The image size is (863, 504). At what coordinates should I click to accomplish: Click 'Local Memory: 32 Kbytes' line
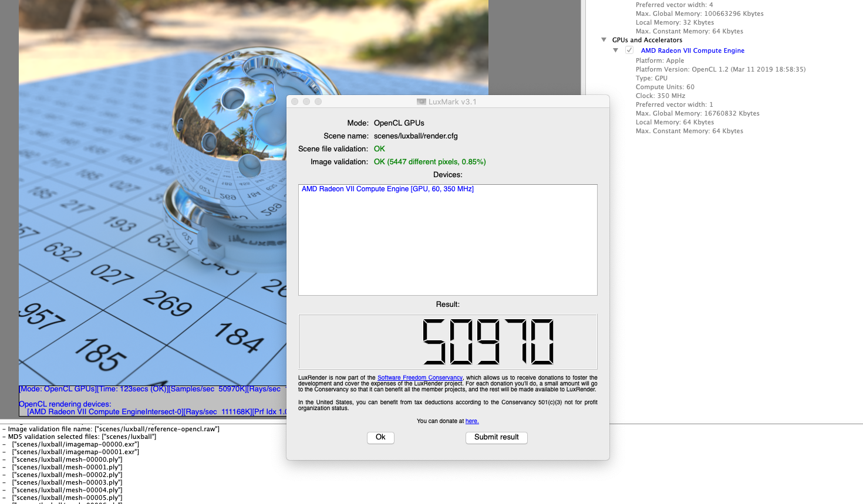tap(675, 22)
